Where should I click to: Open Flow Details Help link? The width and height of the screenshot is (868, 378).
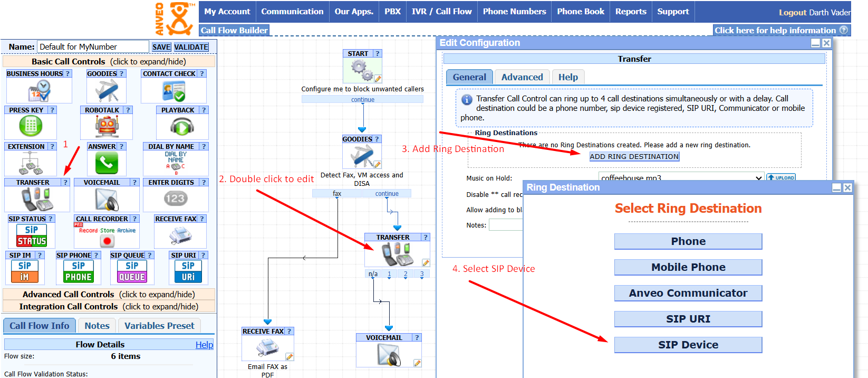point(204,345)
